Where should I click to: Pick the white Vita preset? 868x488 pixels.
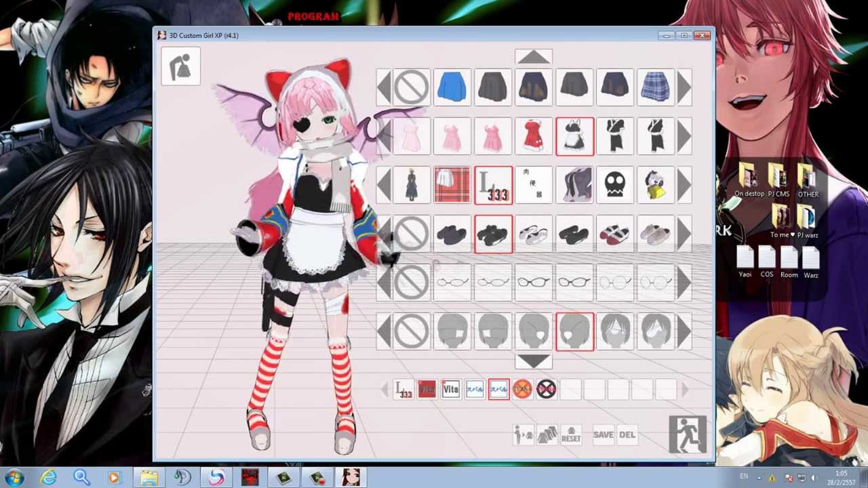pos(450,389)
